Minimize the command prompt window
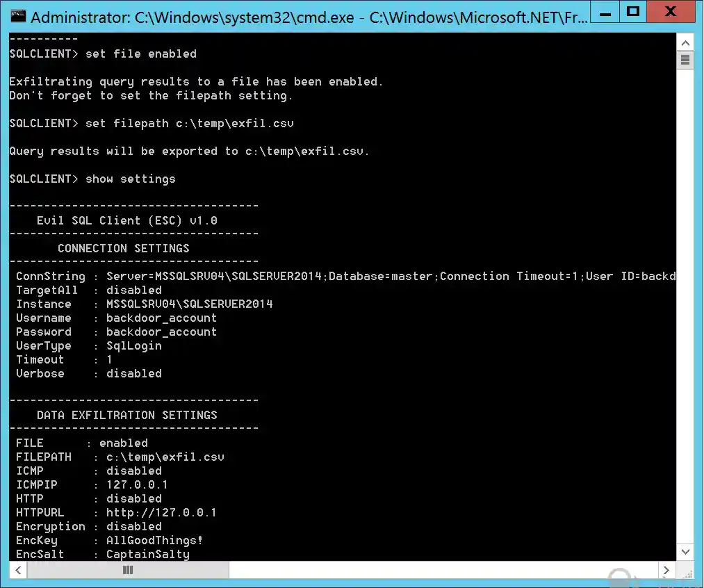Screen dimensions: 704x588 click(x=605, y=12)
